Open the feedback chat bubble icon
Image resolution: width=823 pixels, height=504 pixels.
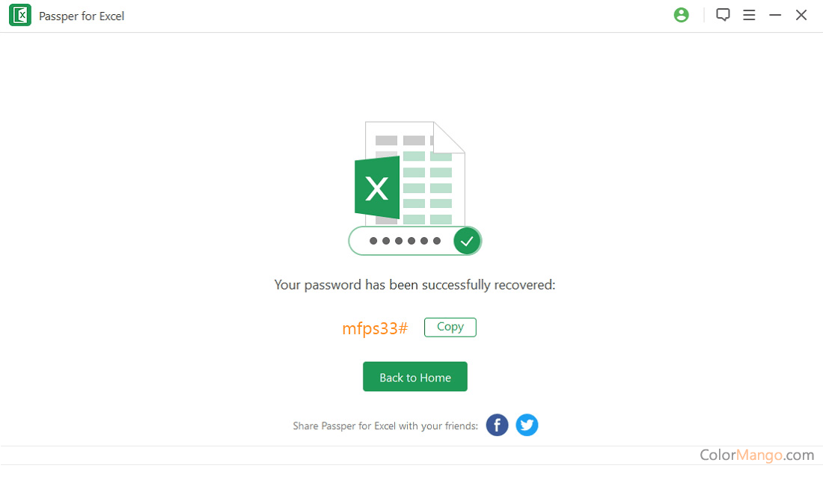[x=723, y=15]
